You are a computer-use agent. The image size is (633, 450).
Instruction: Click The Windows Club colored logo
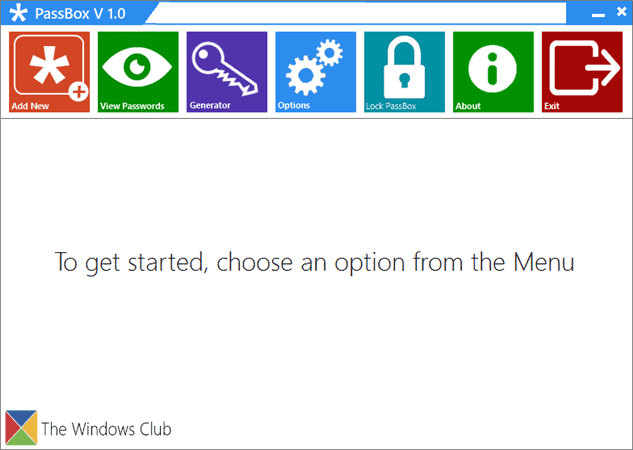pyautogui.click(x=21, y=428)
